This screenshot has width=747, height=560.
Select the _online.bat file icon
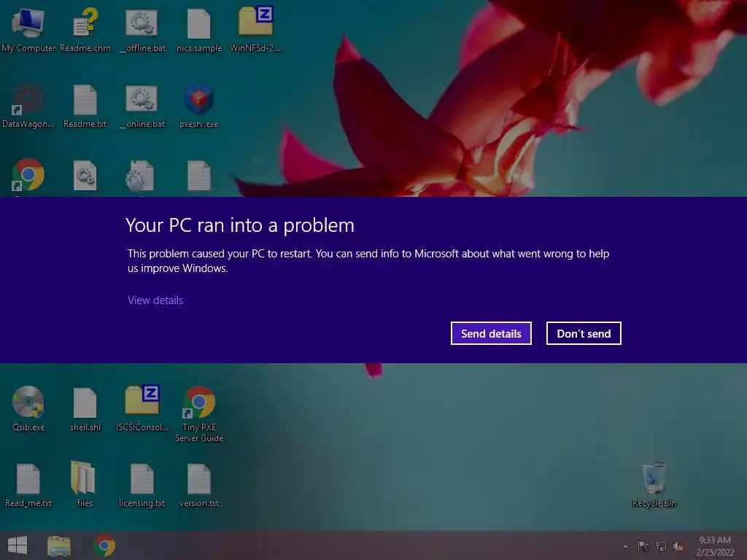[x=142, y=106]
